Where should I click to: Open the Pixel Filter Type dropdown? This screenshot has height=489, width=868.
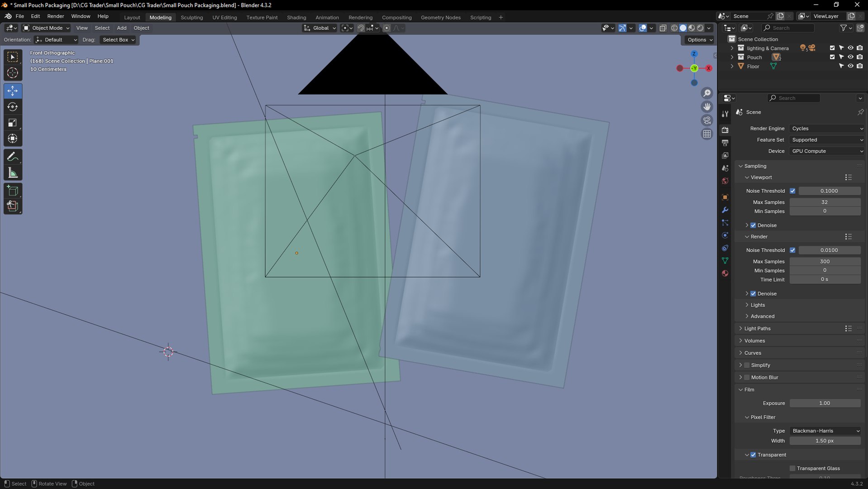(825, 431)
